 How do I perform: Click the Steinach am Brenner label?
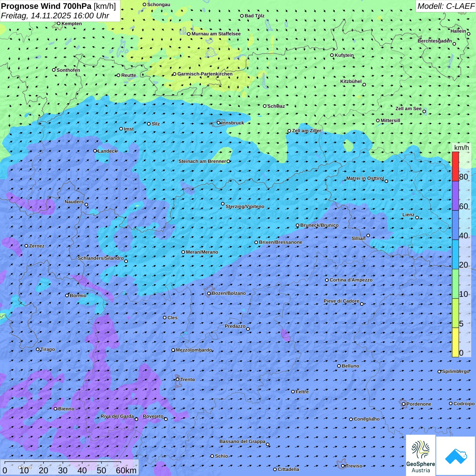pyautogui.click(x=202, y=161)
